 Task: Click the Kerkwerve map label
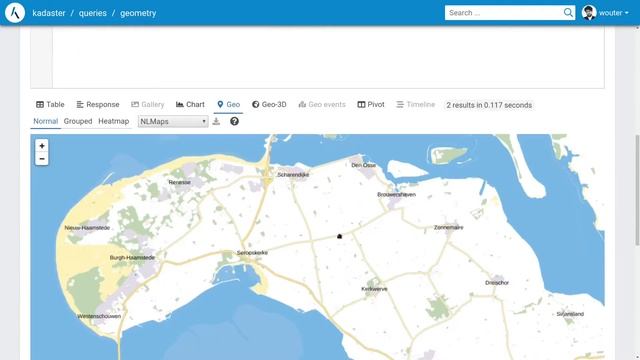click(x=374, y=289)
